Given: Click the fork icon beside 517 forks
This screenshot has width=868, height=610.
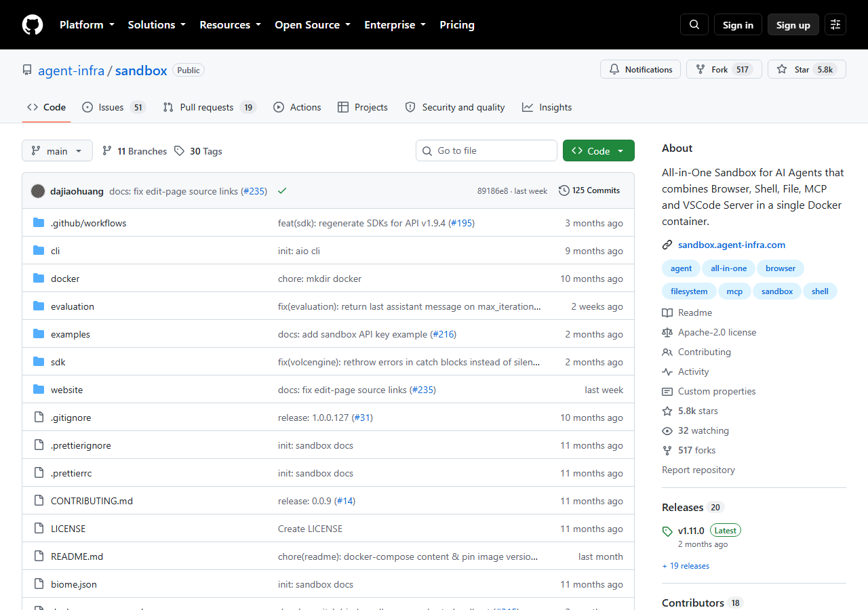Looking at the screenshot, I should [x=667, y=450].
